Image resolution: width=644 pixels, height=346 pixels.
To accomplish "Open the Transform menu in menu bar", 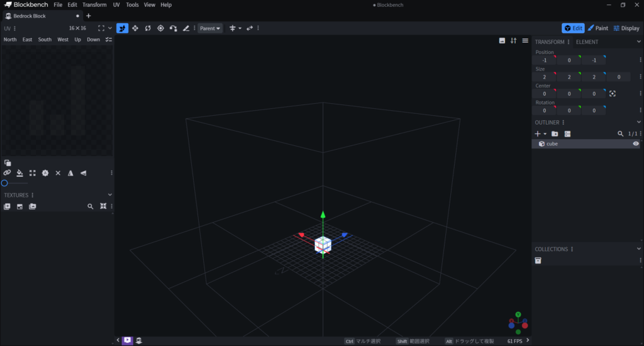I will 94,5.
